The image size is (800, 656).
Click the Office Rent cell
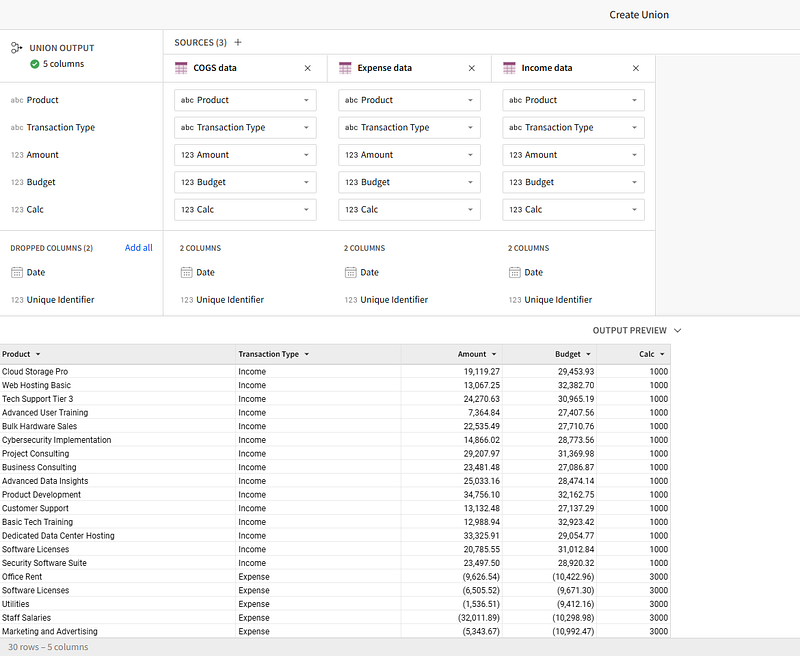point(118,576)
